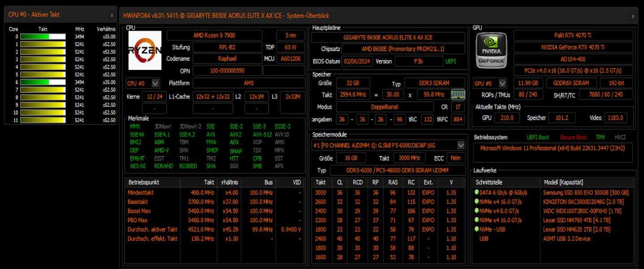Click the clock bar for core 6
This screenshot has width=644, height=269.
coord(43,82)
